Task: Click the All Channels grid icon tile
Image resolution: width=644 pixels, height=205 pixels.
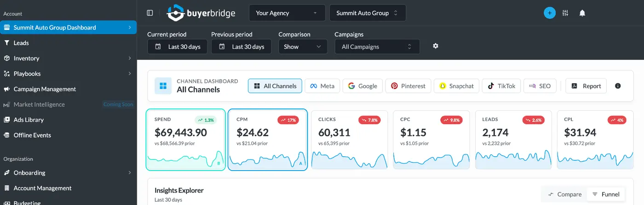Action: (163, 86)
